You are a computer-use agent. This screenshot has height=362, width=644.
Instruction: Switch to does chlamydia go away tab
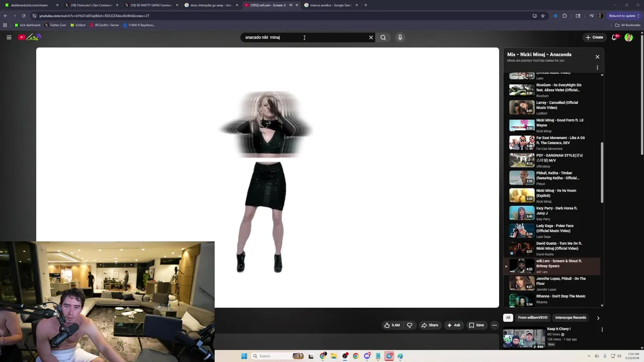click(x=211, y=5)
